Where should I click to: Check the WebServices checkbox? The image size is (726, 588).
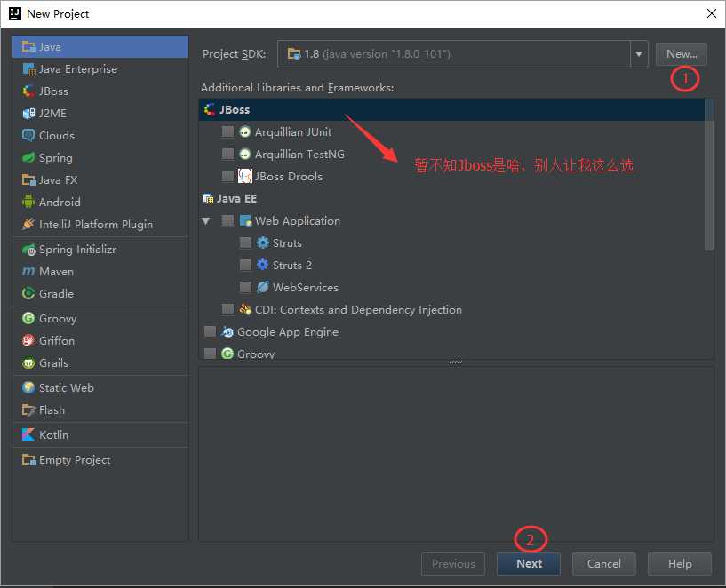click(245, 287)
